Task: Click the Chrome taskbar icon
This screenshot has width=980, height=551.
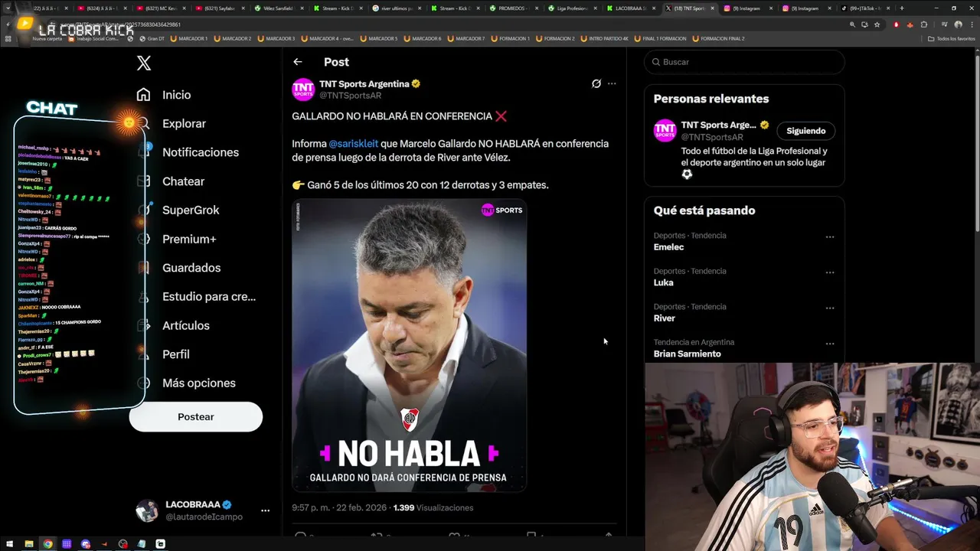Action: 47,544
